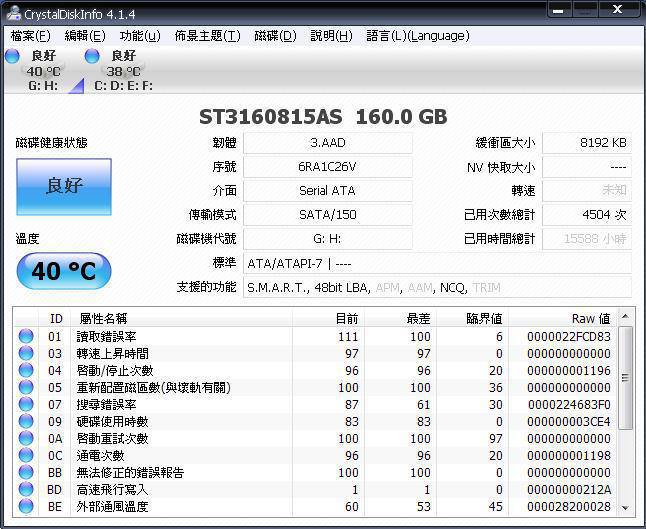The height and width of the screenshot is (529, 646).
Task: Click status orb for attribute 0A 啓動重試次數
Action: [x=26, y=438]
